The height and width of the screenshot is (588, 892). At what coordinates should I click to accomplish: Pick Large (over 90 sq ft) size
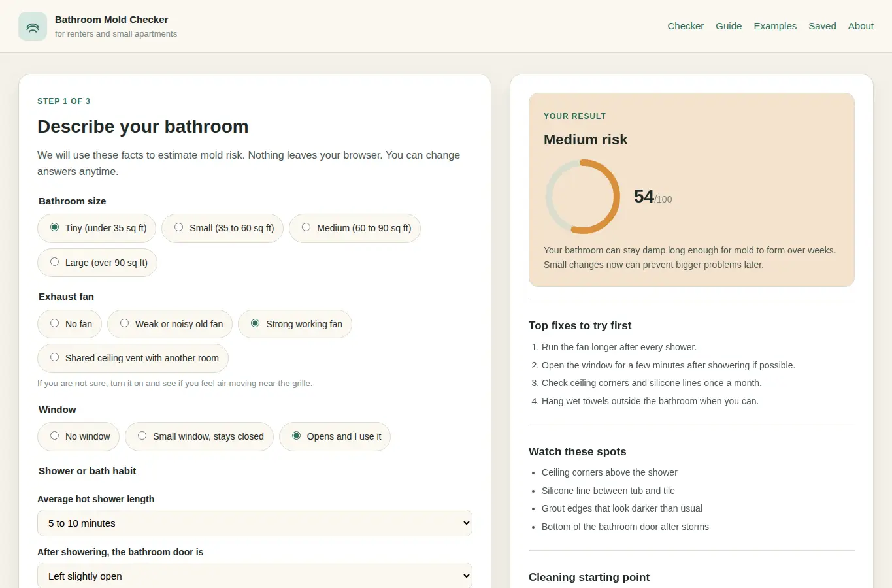pyautogui.click(x=97, y=263)
